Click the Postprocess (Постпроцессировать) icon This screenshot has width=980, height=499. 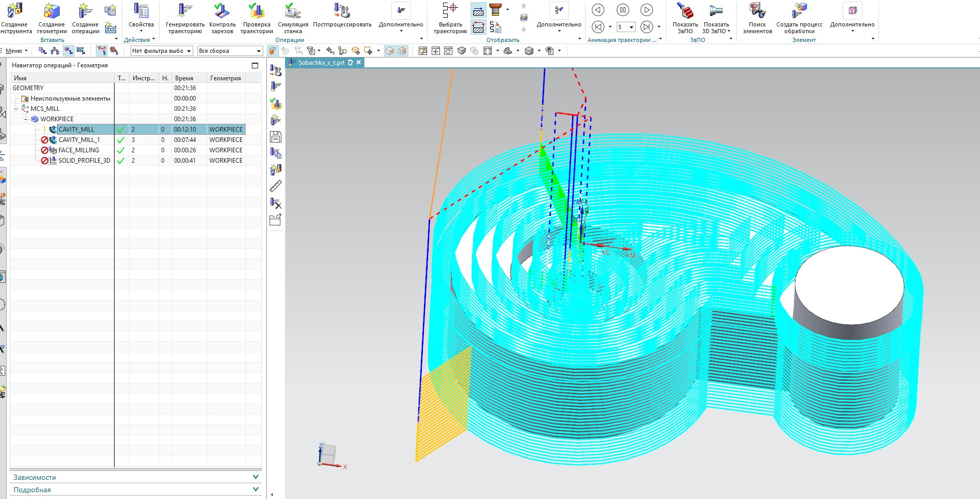pos(342,11)
